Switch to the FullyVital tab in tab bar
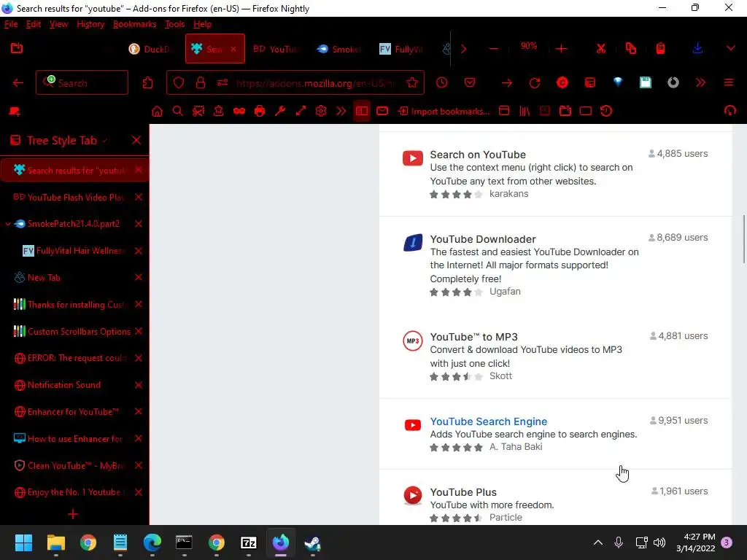This screenshot has width=747, height=560. tap(401, 49)
